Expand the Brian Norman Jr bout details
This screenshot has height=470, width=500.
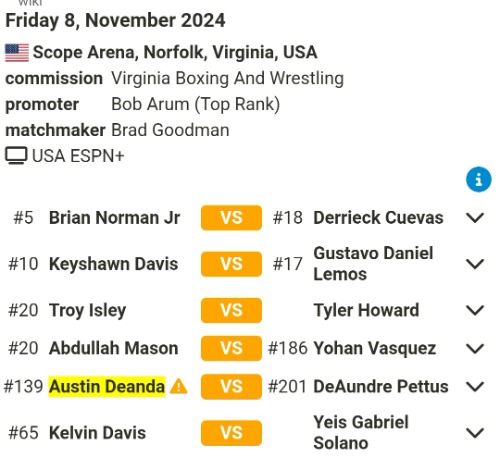point(475,218)
